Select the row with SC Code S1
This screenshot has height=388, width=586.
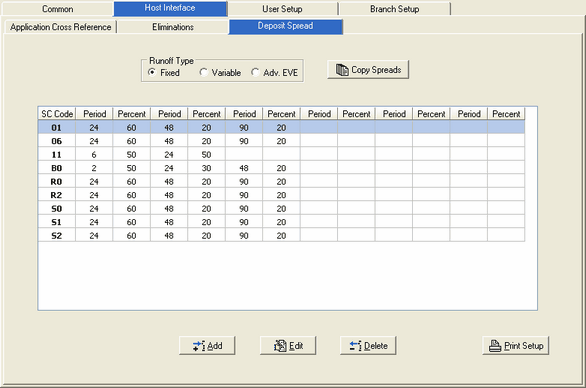click(281, 222)
